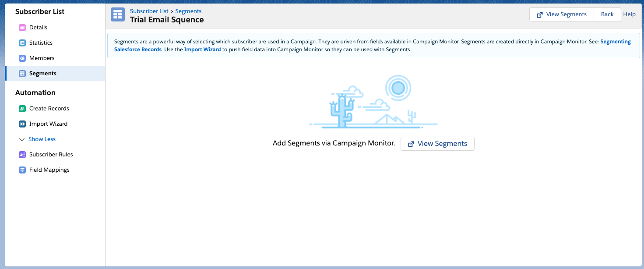The width and height of the screenshot is (644, 269).
Task: Open the Help link
Action: pos(629,14)
